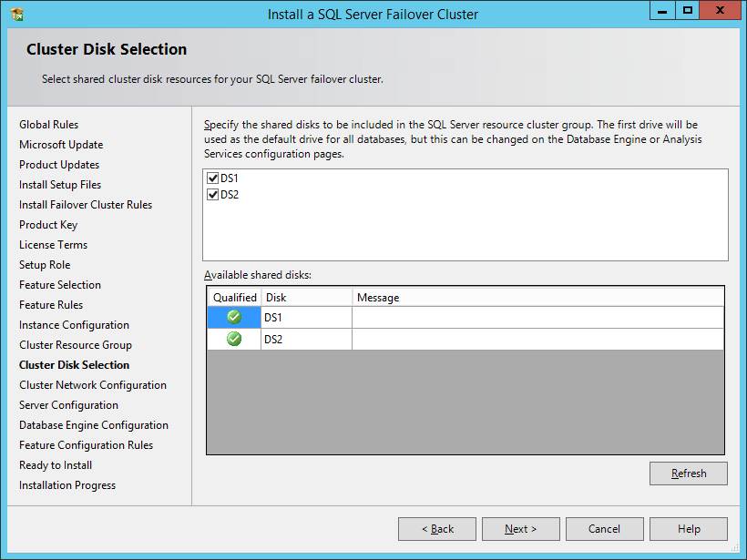Click Database Engine Configuration in the sidebar
This screenshot has height=560, width=747.
94,424
